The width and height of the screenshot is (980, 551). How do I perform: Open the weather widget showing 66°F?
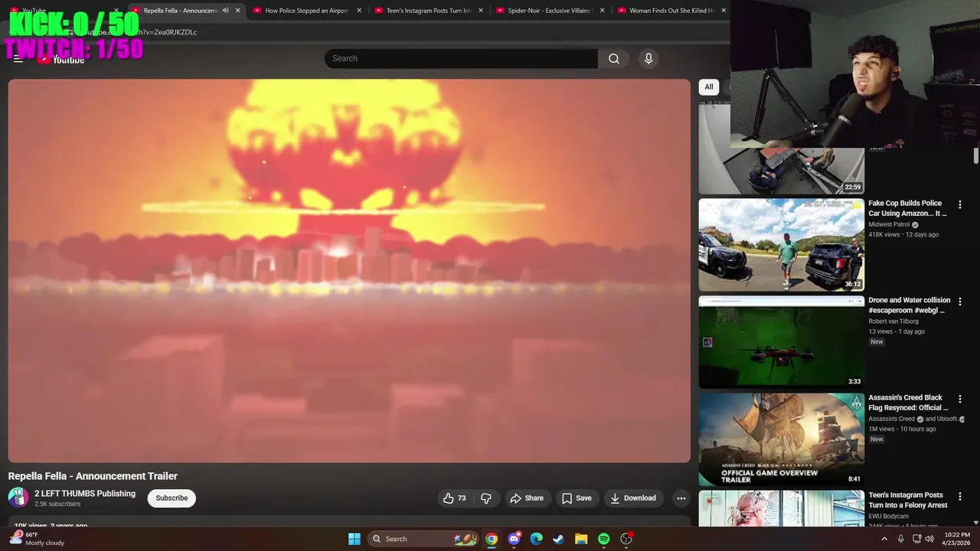(37, 539)
